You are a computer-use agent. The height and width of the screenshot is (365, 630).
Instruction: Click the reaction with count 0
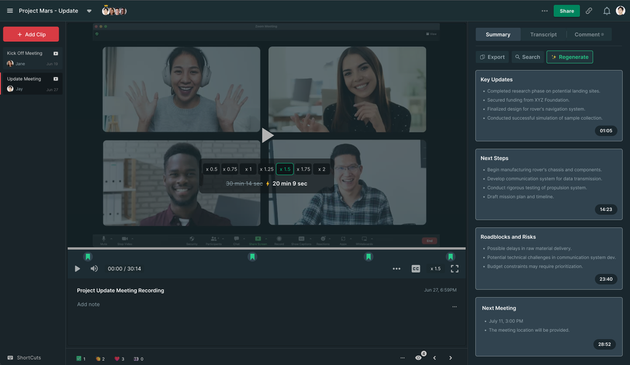(x=138, y=359)
